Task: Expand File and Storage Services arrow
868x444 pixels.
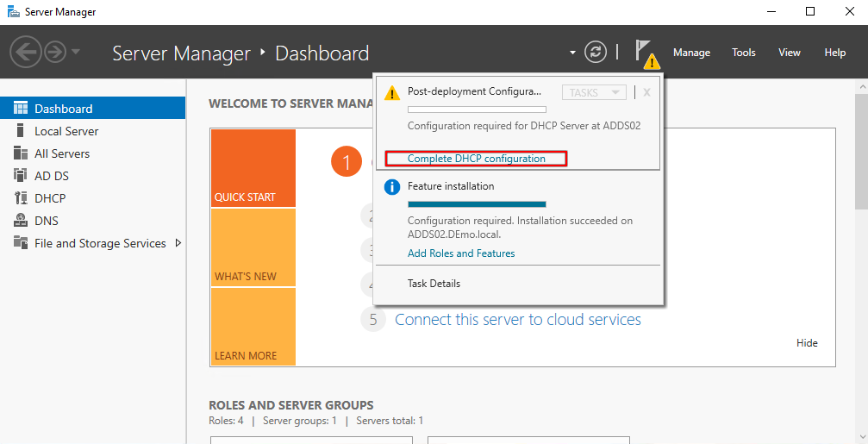Action: click(178, 242)
